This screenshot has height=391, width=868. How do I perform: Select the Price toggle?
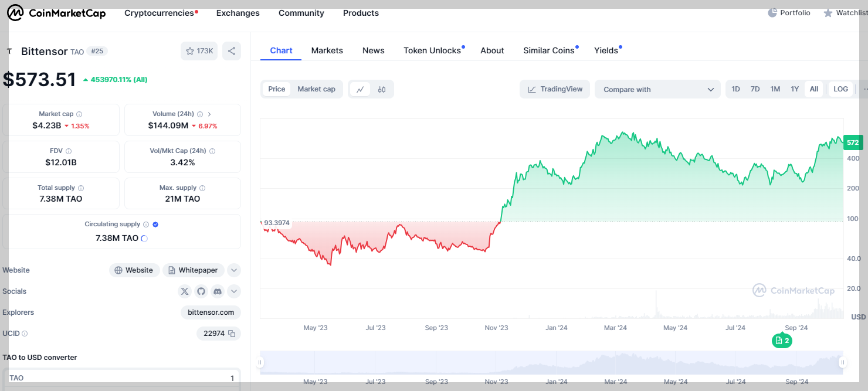point(277,89)
